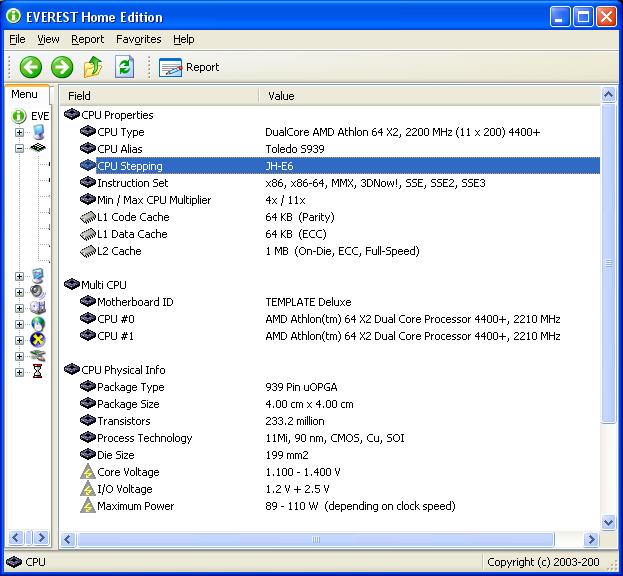Refresh the page using the toolbar refresh icon
The width and height of the screenshot is (623, 576).
coord(124,67)
